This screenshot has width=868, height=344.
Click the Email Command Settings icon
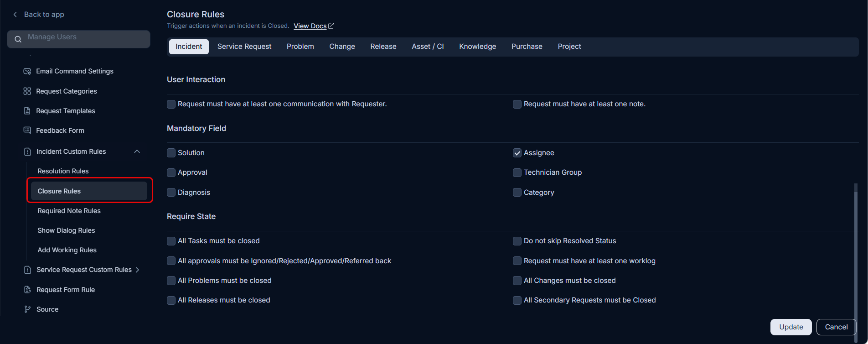27,71
